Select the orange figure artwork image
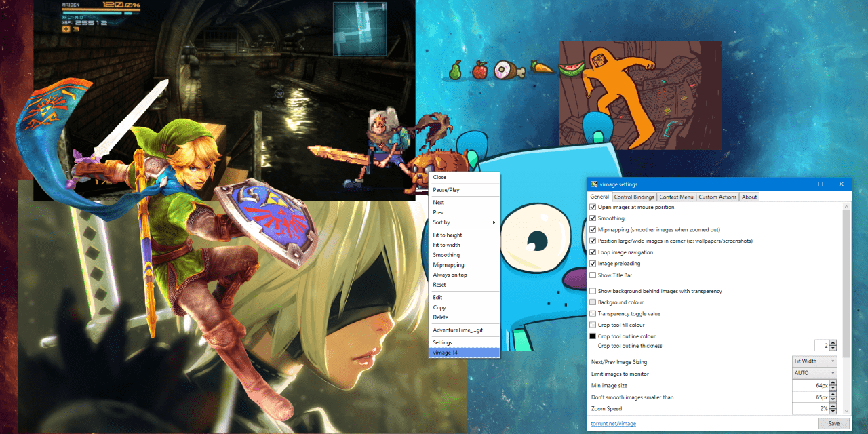Screen dimensions: 868x434 click(x=640, y=94)
